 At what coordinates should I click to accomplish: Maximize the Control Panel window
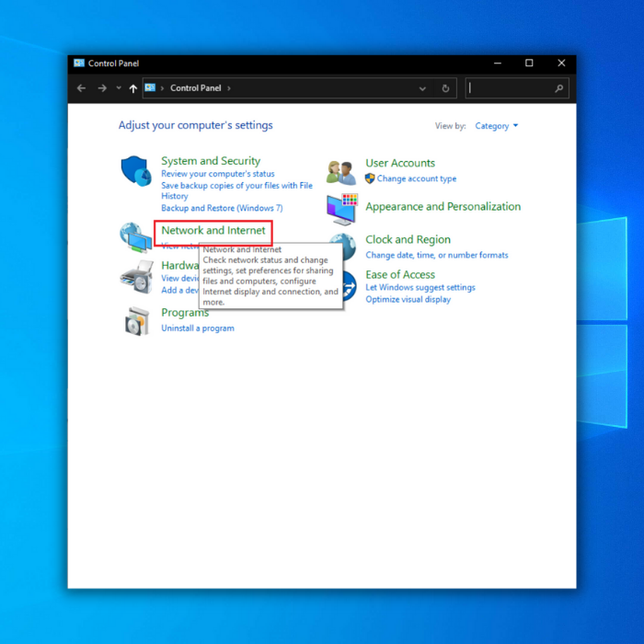pyautogui.click(x=529, y=63)
